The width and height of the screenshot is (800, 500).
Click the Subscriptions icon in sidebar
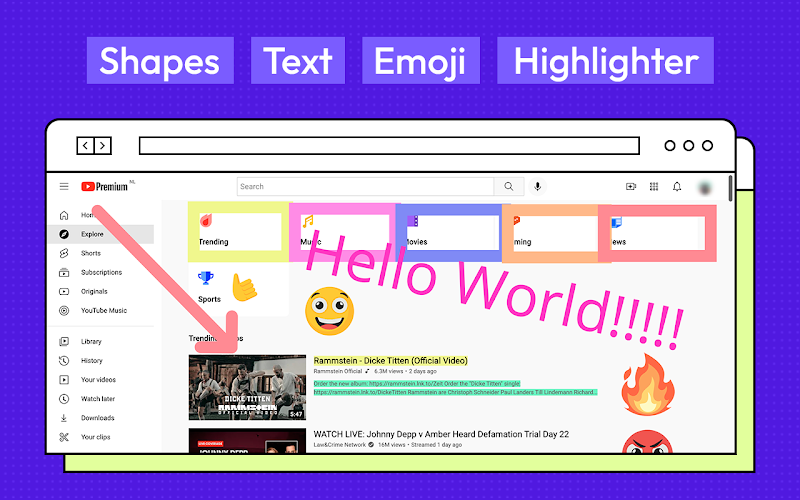pyautogui.click(x=64, y=272)
